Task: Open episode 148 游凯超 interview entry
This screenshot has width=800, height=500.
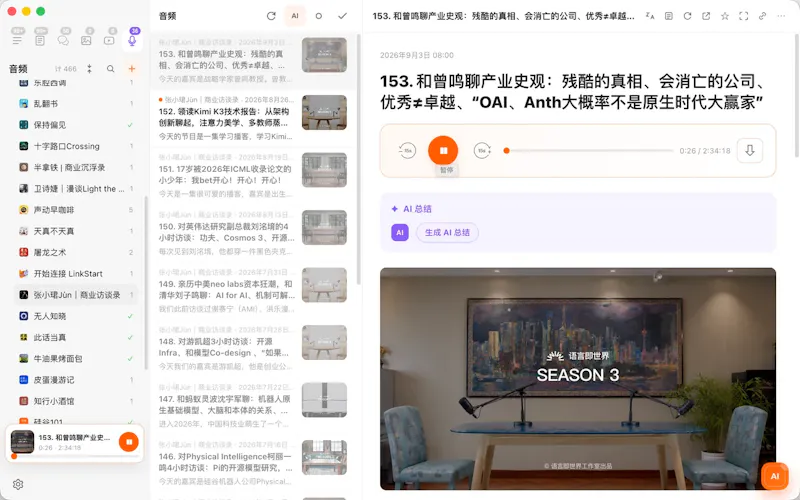Action: pos(253,348)
